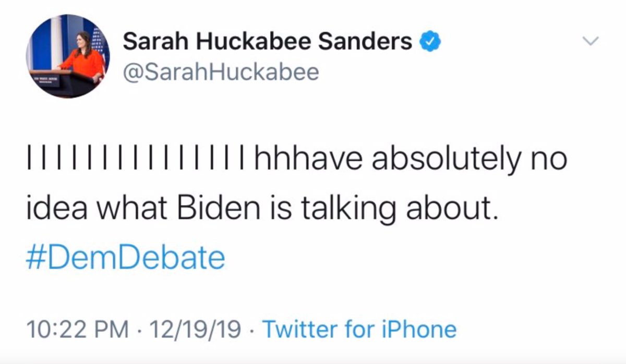Click the Twitter for iPhone source link

[359, 329]
